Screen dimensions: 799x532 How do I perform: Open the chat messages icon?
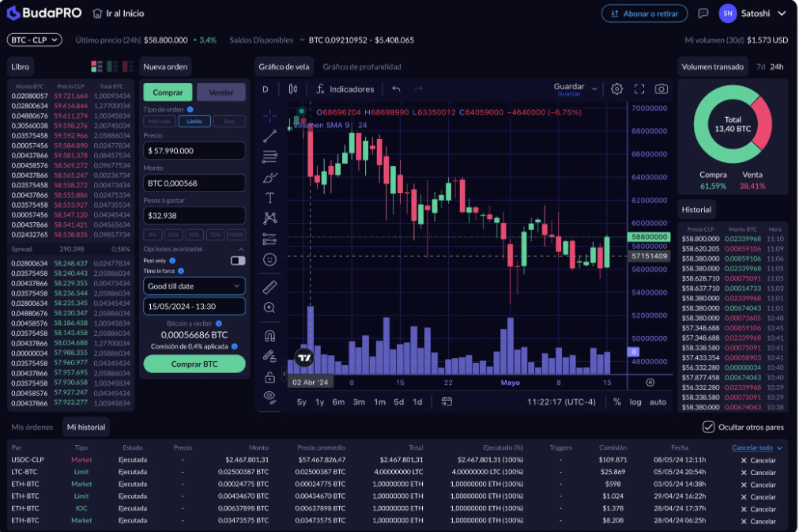[703, 13]
